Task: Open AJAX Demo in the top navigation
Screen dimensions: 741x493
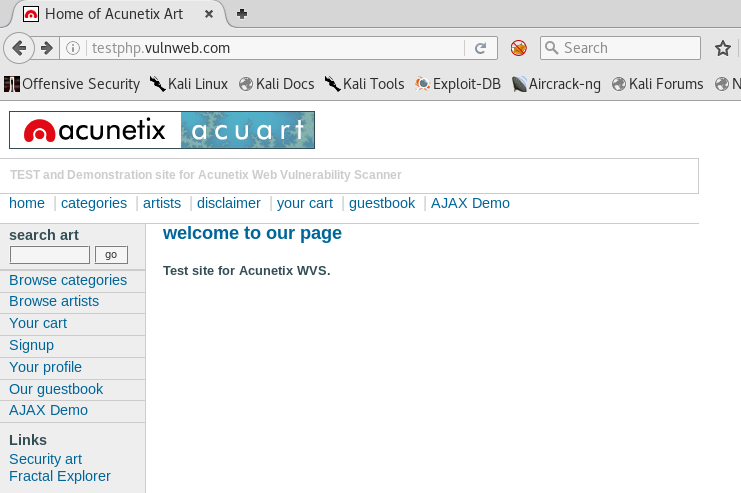Action: (x=470, y=203)
